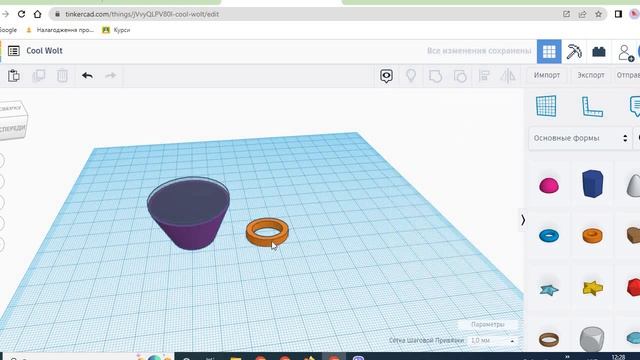Click the open-in-app icon in address bar
Image resolution: width=640 pixels, height=360 pixels.
(566, 14)
